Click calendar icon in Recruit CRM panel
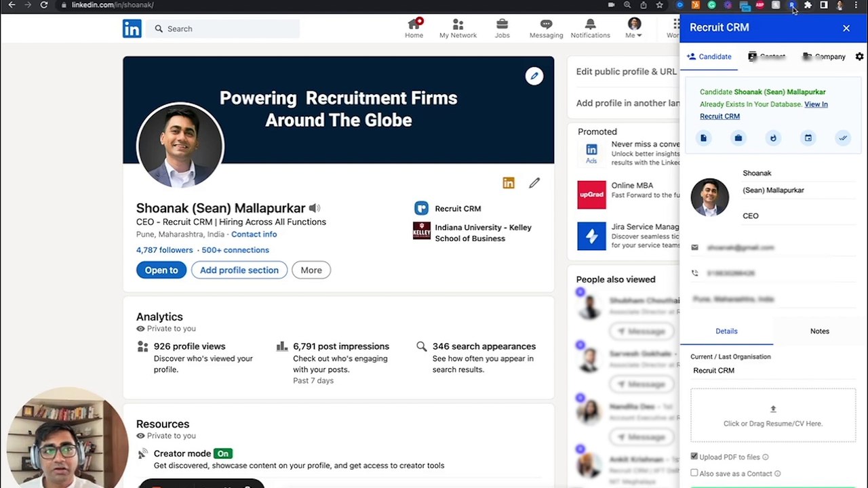868x488 pixels. (808, 138)
